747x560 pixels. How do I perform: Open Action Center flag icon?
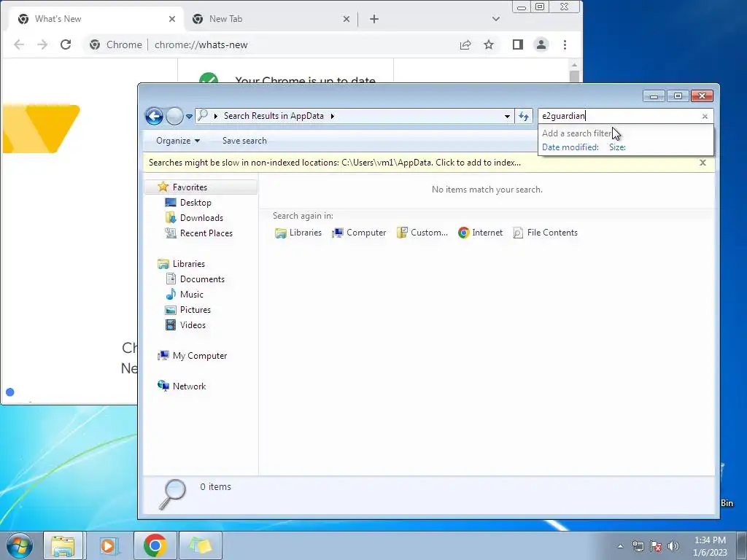click(656, 546)
